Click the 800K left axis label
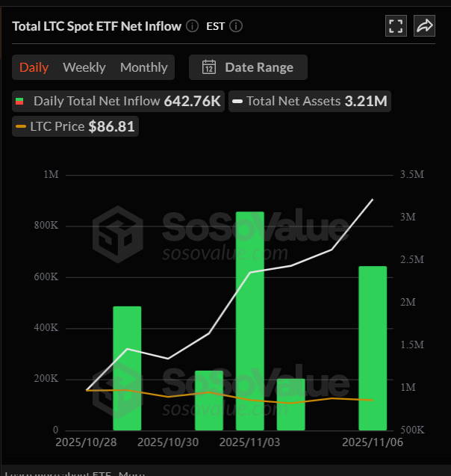 (46, 226)
